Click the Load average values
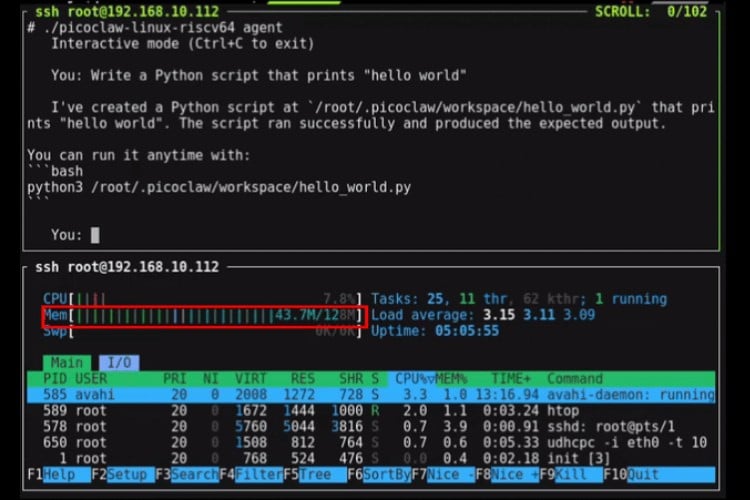The image size is (750, 500). (539, 315)
